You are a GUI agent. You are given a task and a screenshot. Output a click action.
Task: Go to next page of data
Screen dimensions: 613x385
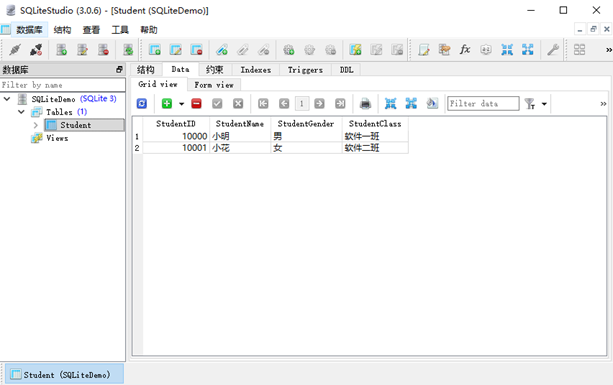click(319, 104)
